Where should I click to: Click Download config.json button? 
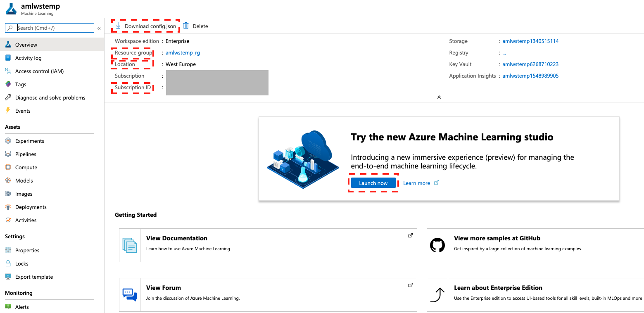[x=146, y=26]
